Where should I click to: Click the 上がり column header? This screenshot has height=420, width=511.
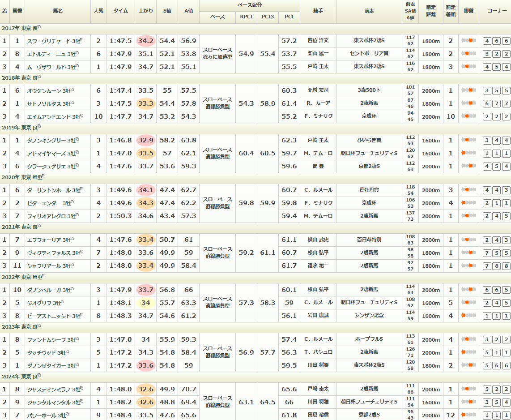point(145,10)
